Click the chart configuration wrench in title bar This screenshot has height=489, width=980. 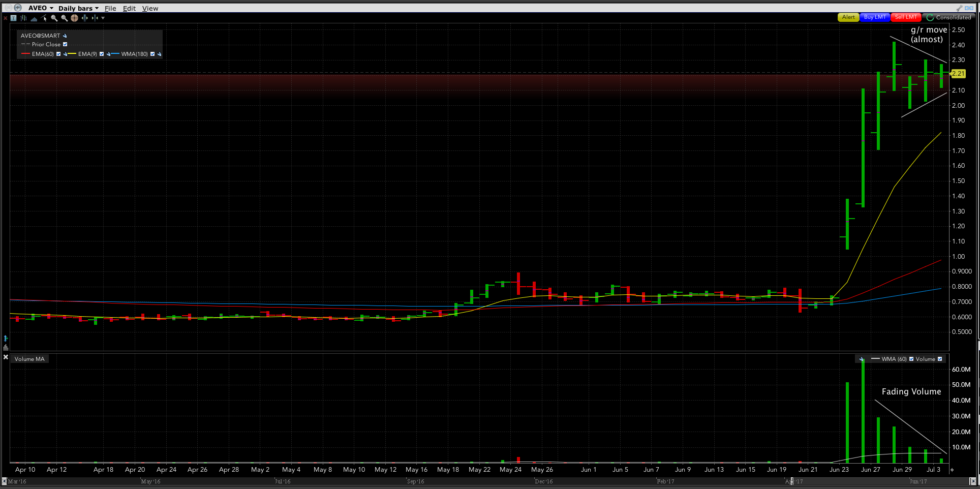(x=959, y=8)
